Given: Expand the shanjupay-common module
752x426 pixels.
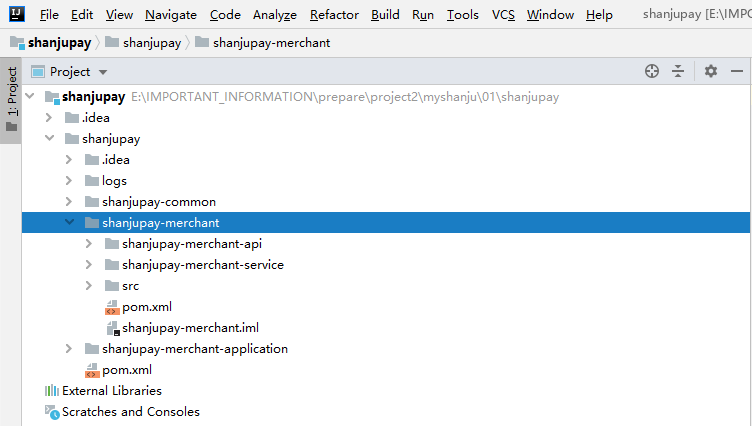Looking at the screenshot, I should [69, 202].
